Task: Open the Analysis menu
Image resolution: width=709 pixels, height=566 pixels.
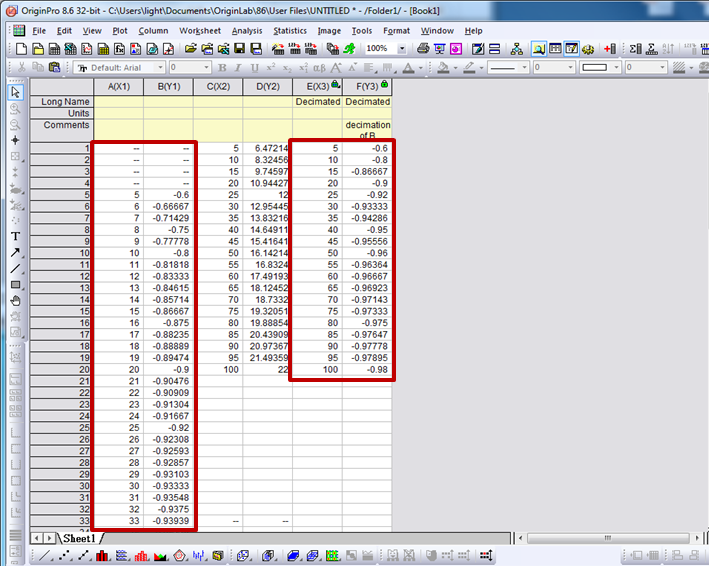Action: (x=246, y=31)
